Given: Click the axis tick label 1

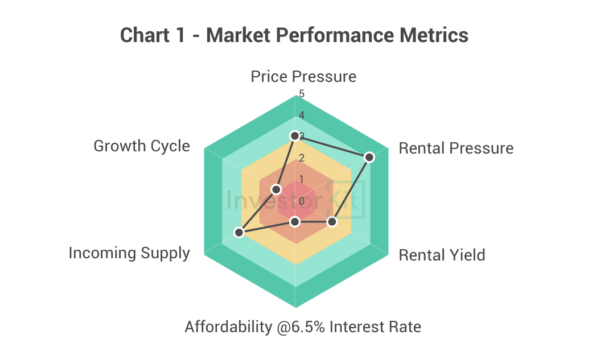Looking at the screenshot, I should (x=302, y=179).
